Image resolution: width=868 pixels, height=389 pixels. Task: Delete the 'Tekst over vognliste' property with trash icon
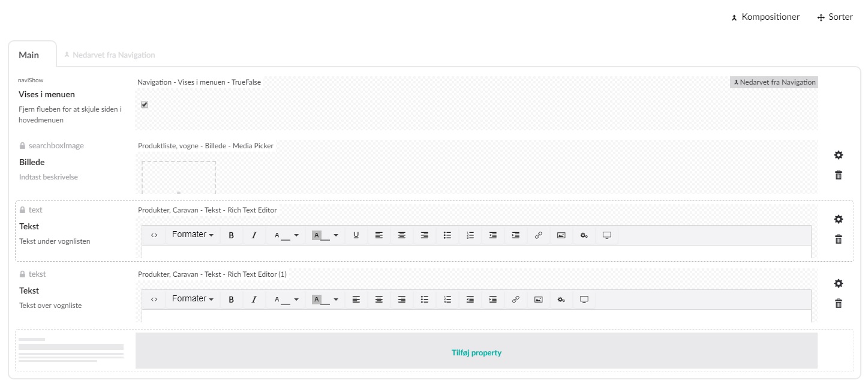[x=838, y=304]
